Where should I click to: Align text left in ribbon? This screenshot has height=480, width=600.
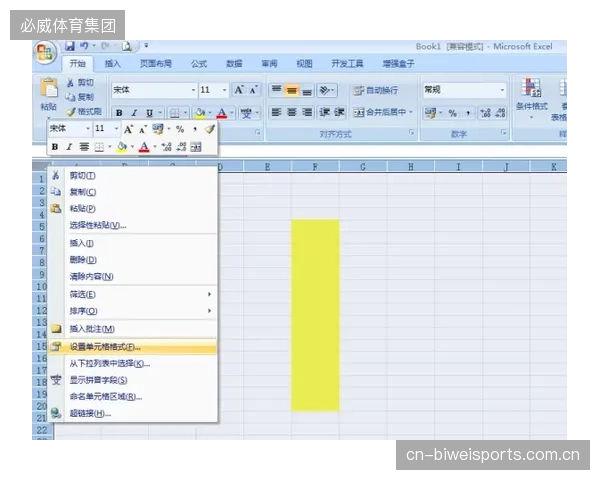(x=276, y=112)
